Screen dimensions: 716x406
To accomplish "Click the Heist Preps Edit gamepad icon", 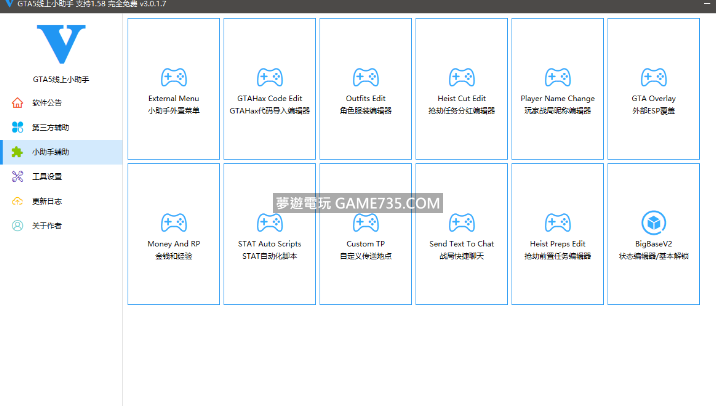I will 558,223.
